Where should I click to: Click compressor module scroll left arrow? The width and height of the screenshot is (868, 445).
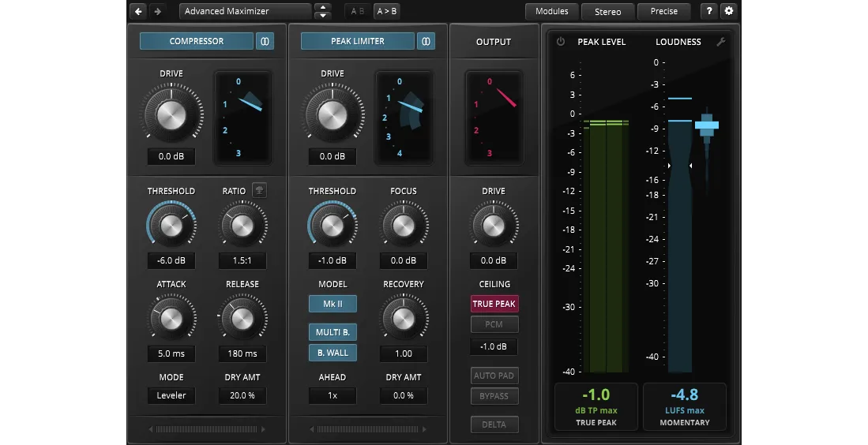pyautogui.click(x=150, y=429)
